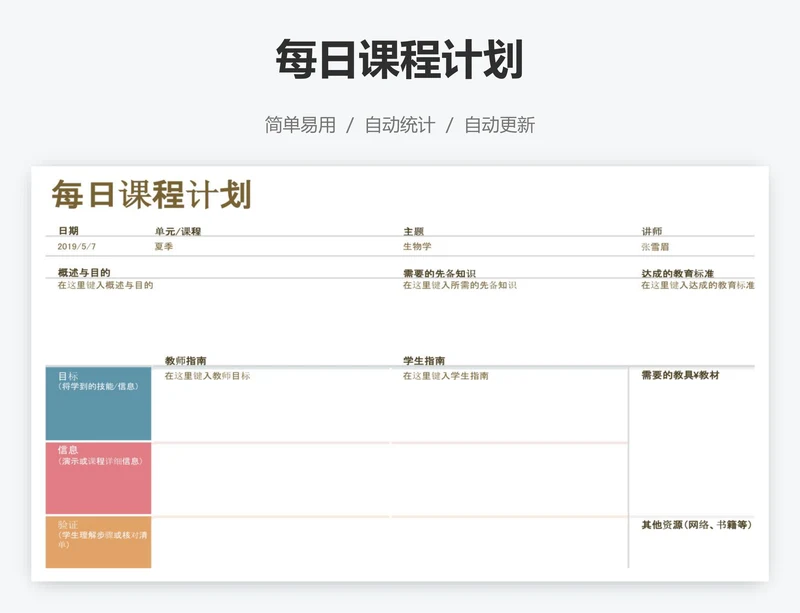The width and height of the screenshot is (800, 613).
Task: Click the 在这里键入达成的教育标准 placeholder
Action: 698,285
